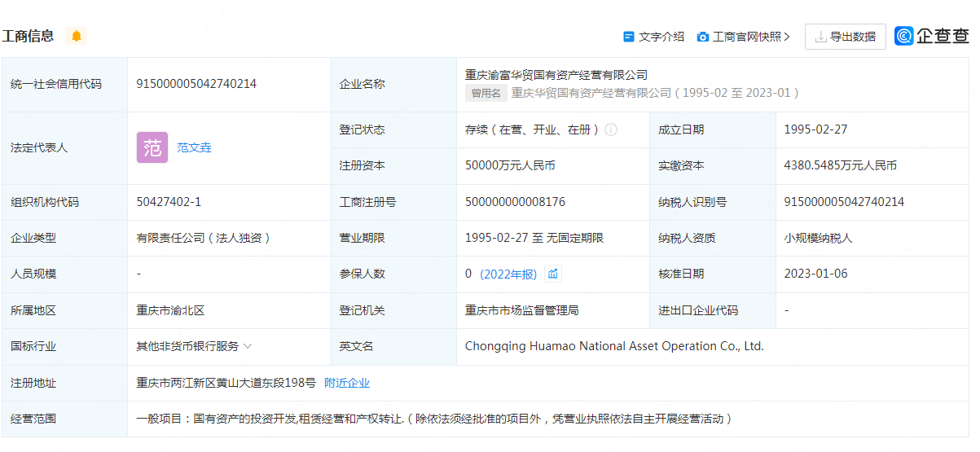The width and height of the screenshot is (980, 452).
Task: Click the 进出口企业代码 label cell
Action: [x=713, y=310]
